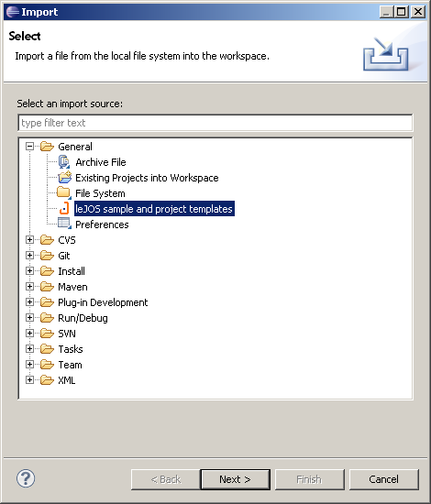Click the leJOS sample templates icon
The height and width of the screenshot is (504, 431).
64,209
